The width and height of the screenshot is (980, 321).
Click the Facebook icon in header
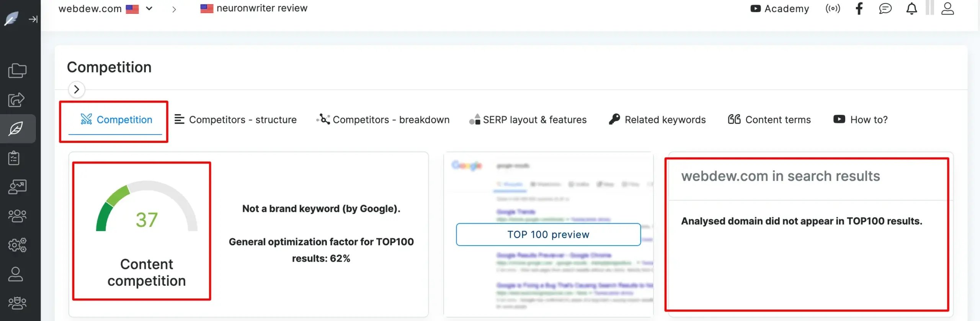point(859,8)
